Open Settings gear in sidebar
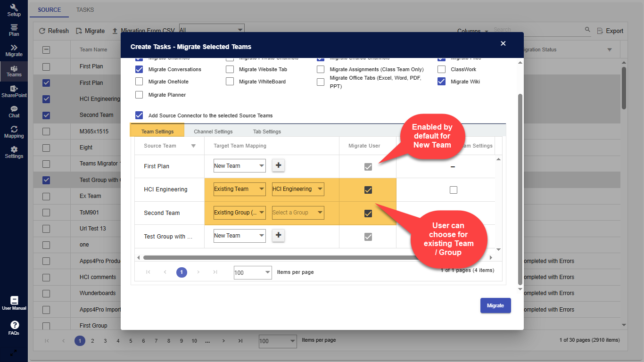 14,152
